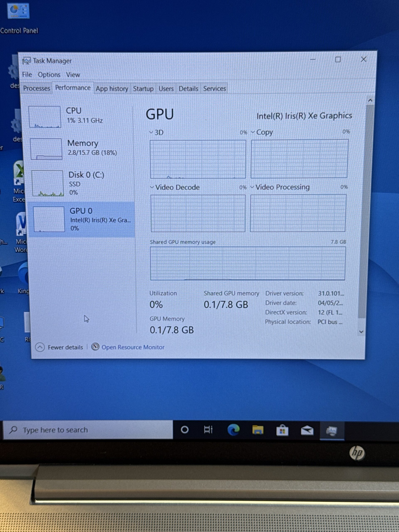Viewport: 399px width, 532px height.
Task: Open Mail app from the taskbar
Action: pos(307,431)
